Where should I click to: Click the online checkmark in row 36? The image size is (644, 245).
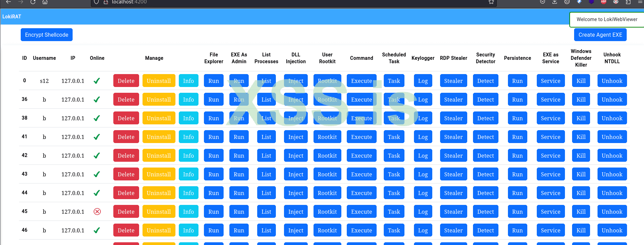(x=97, y=100)
